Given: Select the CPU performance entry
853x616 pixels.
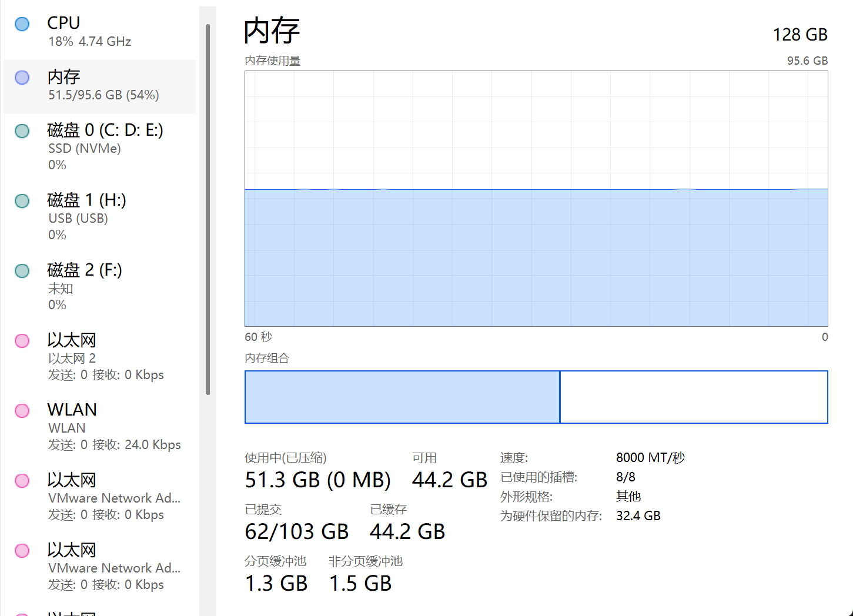Looking at the screenshot, I should click(100, 32).
